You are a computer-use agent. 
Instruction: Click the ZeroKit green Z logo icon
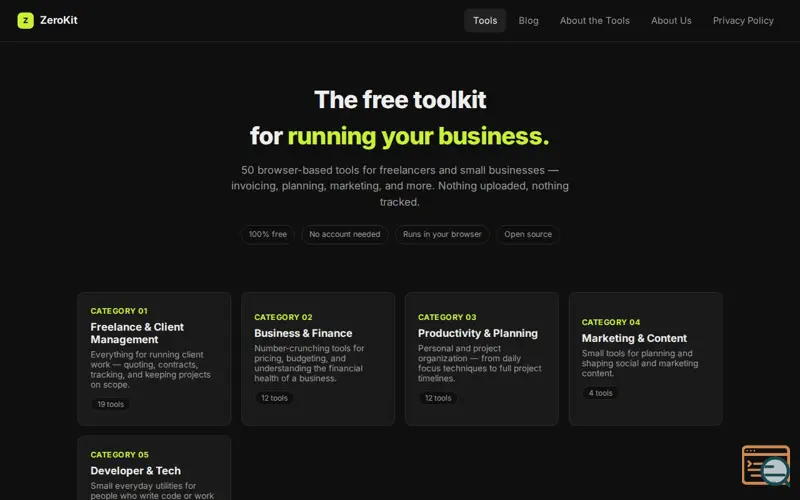coord(26,20)
